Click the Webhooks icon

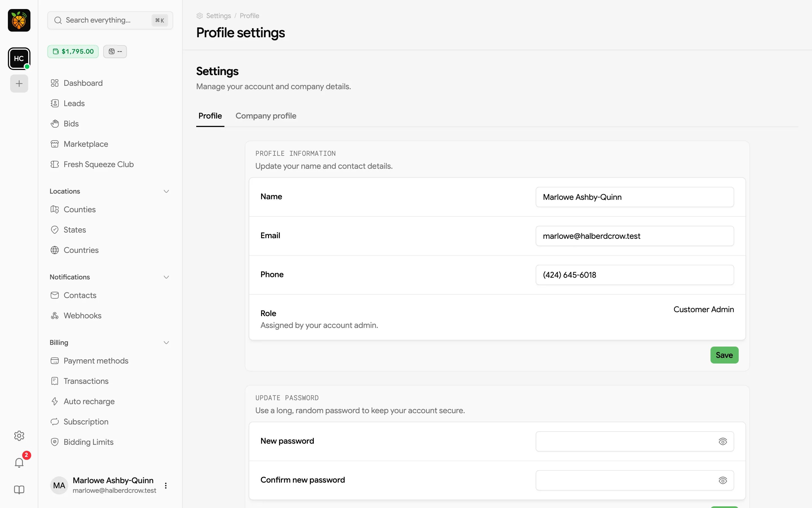pos(55,316)
